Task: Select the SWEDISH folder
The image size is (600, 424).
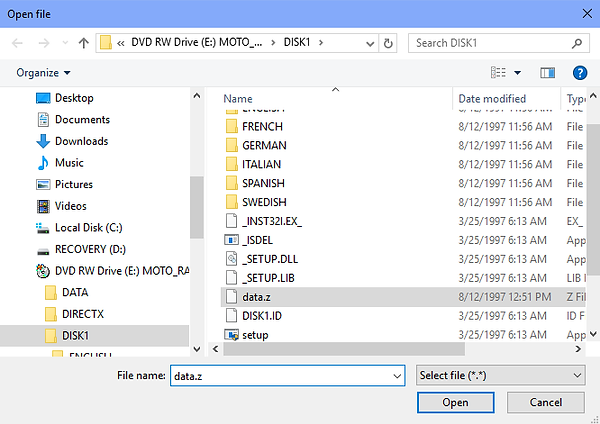Action: 264,202
